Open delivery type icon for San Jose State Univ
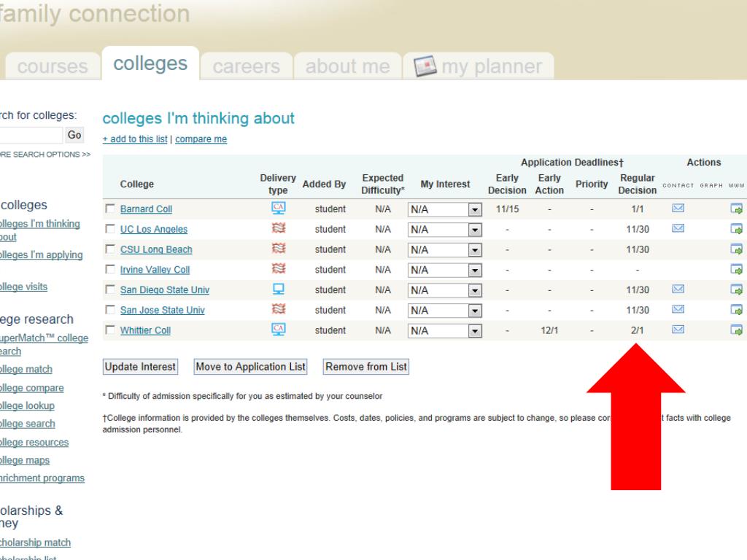The height and width of the screenshot is (560, 747). [x=278, y=309]
